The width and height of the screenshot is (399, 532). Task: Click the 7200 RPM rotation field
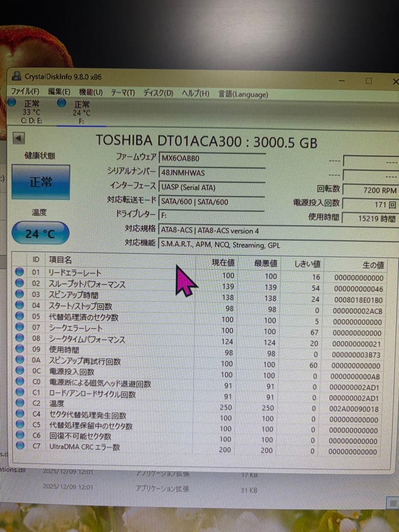click(x=371, y=190)
